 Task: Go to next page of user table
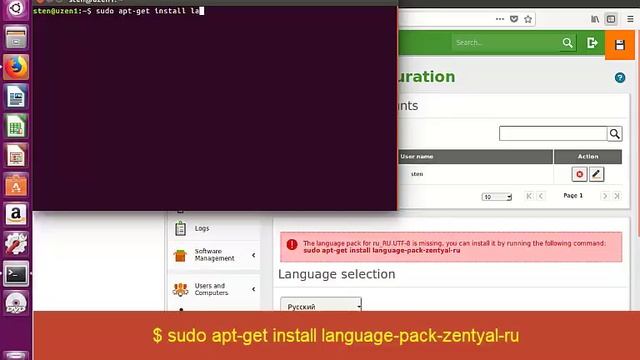[x=605, y=196]
